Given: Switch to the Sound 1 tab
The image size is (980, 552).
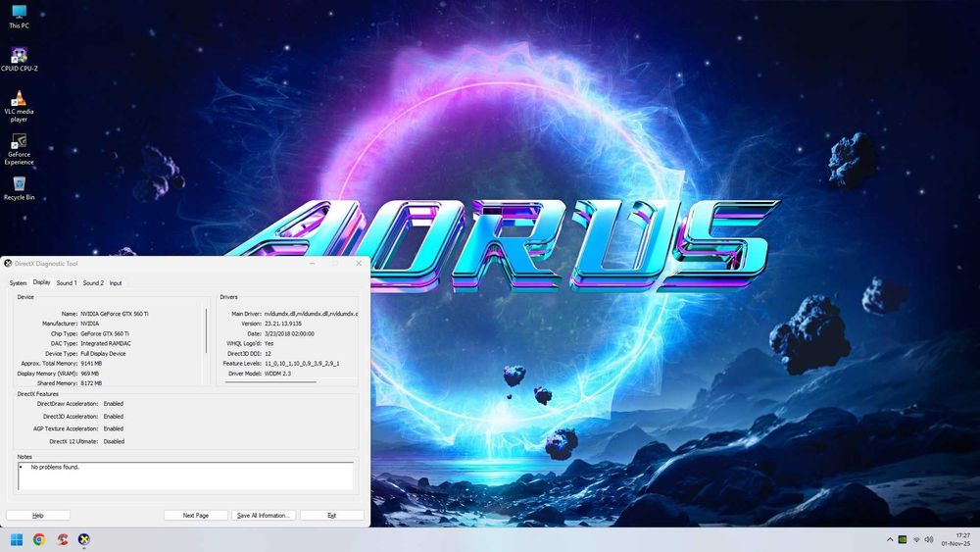Looking at the screenshot, I should [67, 283].
